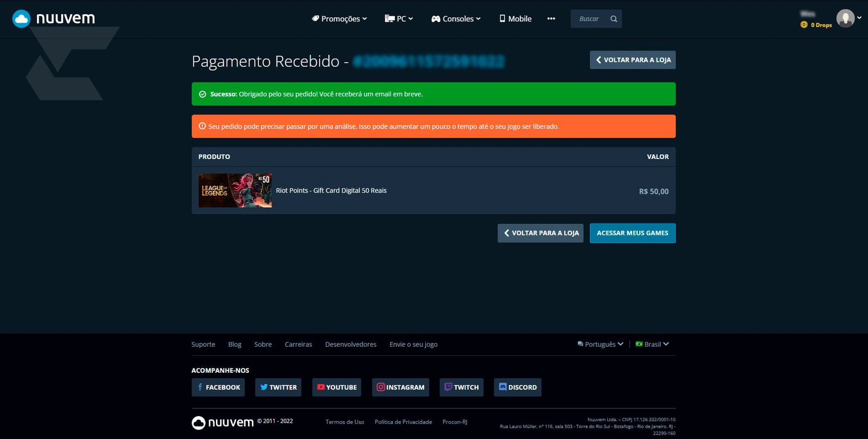868x439 pixels.
Task: Open the Sobre footer link
Action: [x=263, y=344]
